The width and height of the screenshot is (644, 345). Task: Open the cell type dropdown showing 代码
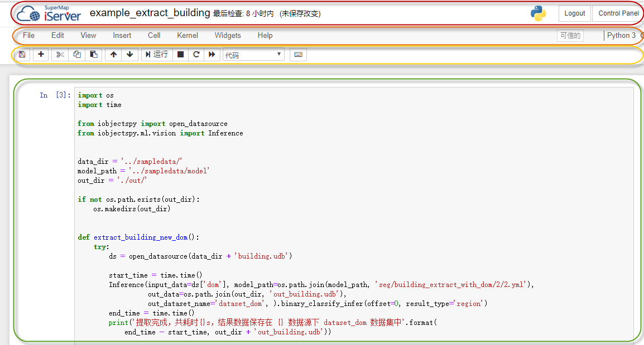pyautogui.click(x=253, y=55)
